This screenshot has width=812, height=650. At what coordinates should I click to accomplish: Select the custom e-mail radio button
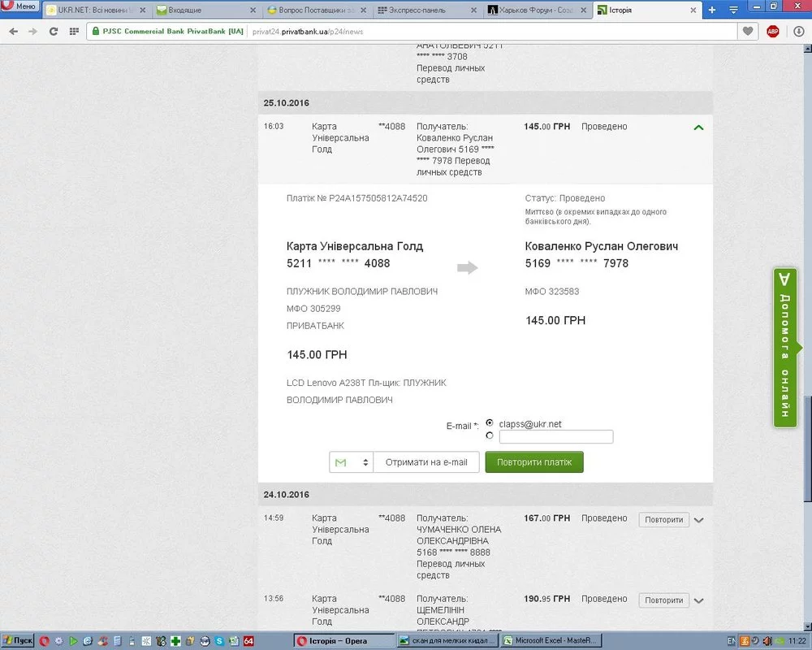click(490, 435)
